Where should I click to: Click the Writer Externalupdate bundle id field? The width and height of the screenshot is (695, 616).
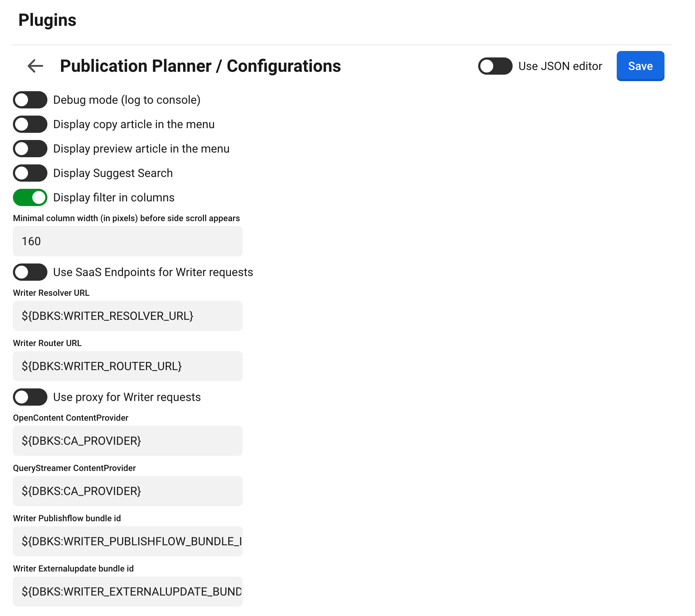pos(127,592)
